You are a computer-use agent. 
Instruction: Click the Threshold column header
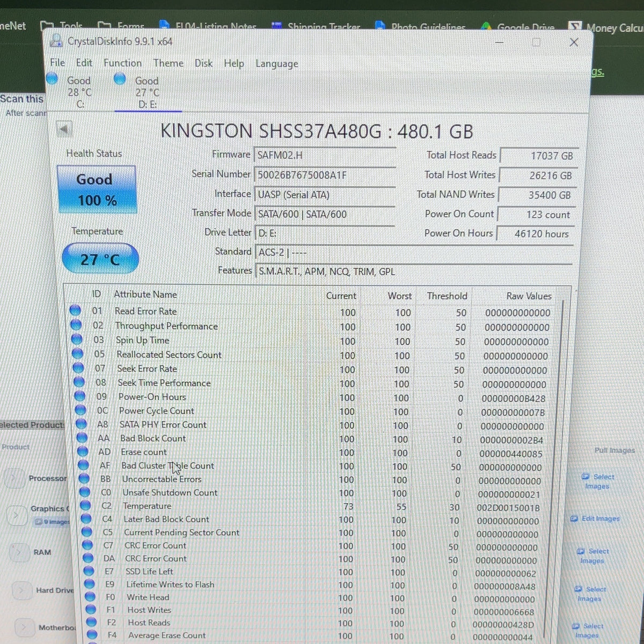tap(447, 296)
